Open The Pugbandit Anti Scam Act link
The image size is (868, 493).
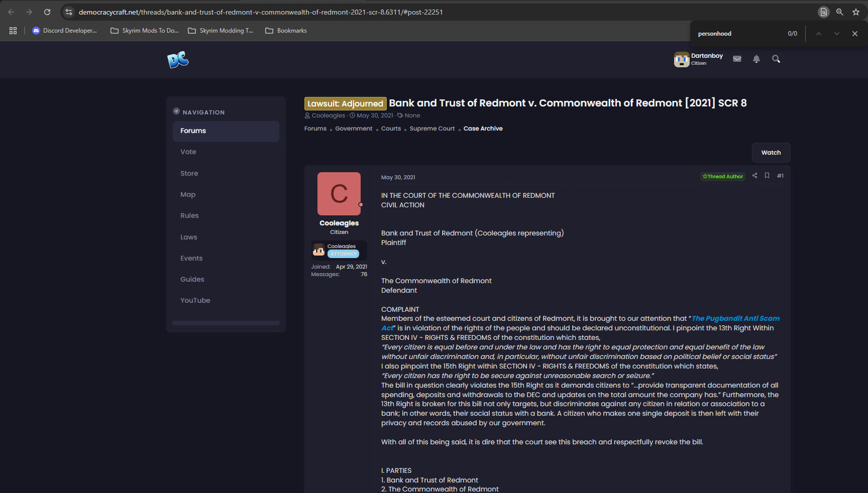point(735,318)
